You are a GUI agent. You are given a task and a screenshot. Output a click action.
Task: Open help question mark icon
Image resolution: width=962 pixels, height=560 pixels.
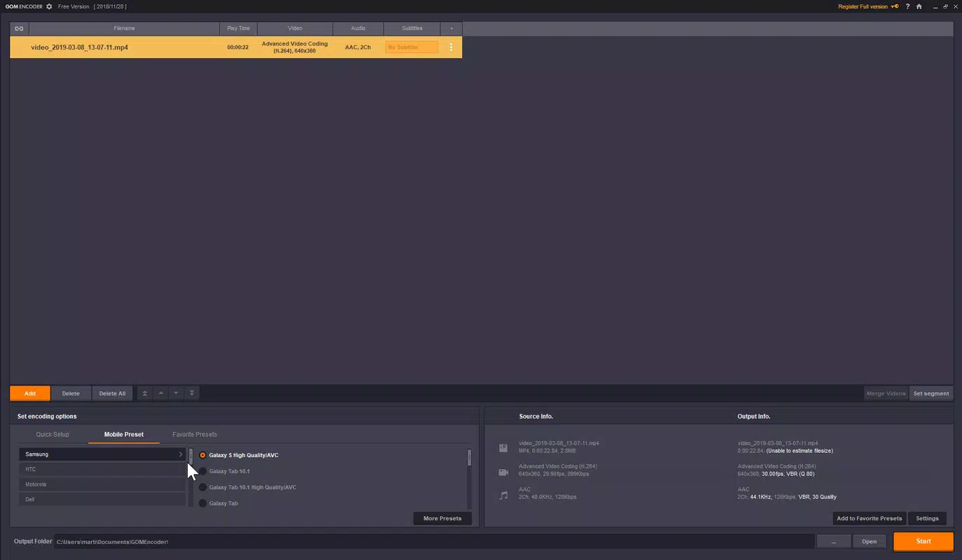point(908,6)
